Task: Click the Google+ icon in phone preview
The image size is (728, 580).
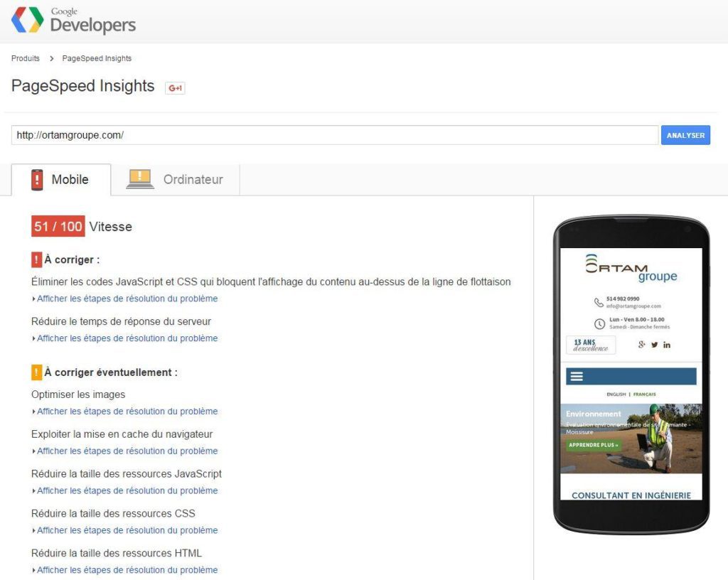Action: [x=642, y=344]
